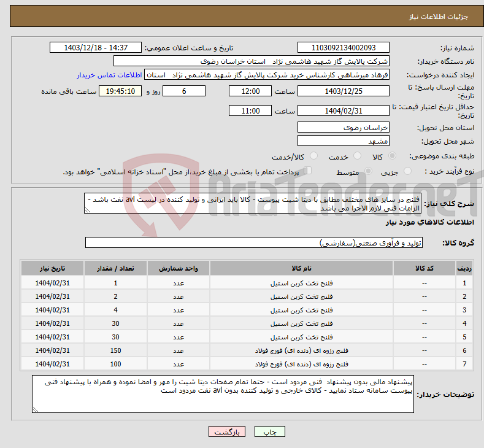
Task: Click the remaining time field 19:45:10
Action: coord(120,91)
